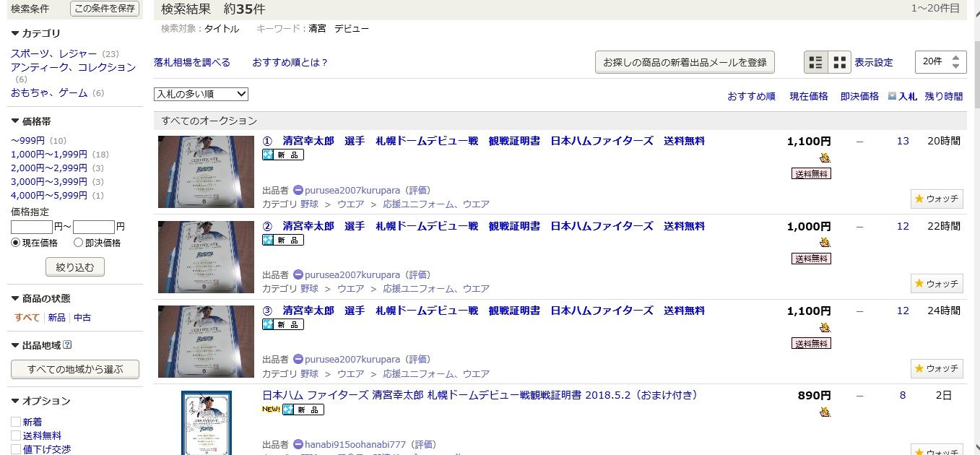980x455 pixels.
Task: Select the 即決価格 radio button
Action: (78, 243)
